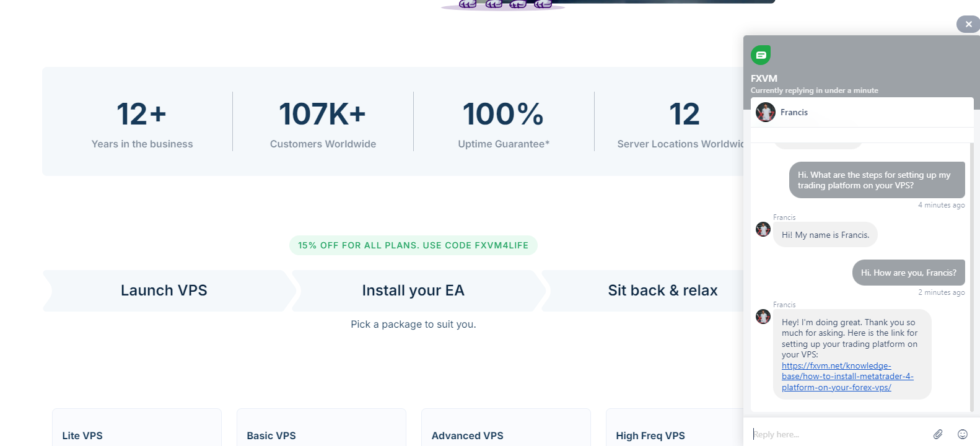Viewport: 980px width, 446px height.
Task: Open the fxvm.net knowledge-base MetaTrader link
Action: click(847, 377)
